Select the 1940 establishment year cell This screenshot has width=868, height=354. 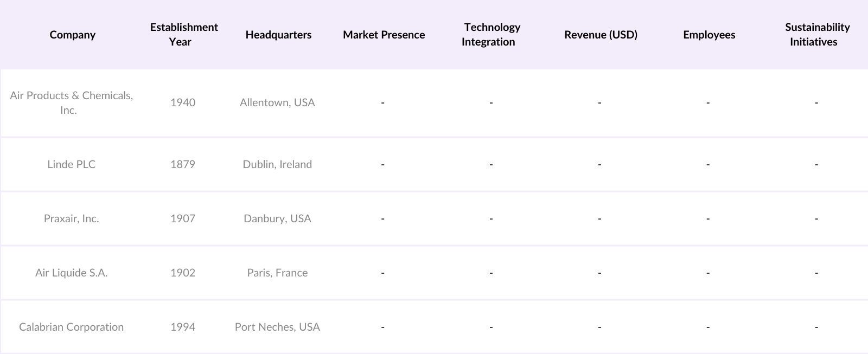tap(183, 102)
